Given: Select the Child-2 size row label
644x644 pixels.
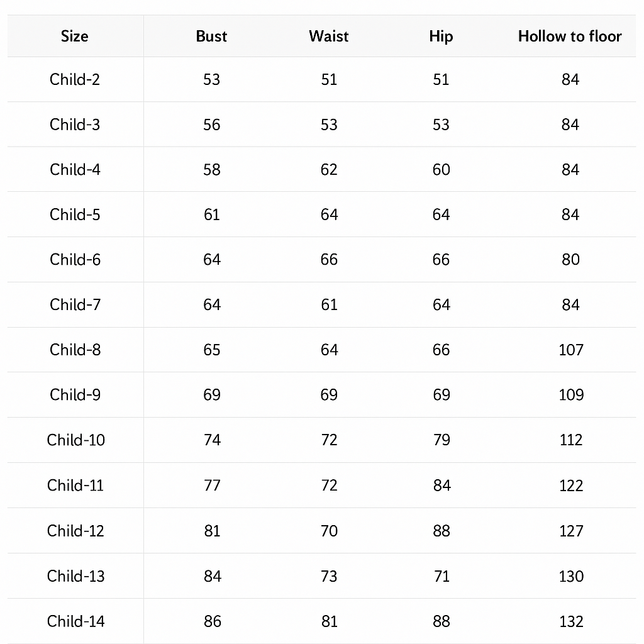Looking at the screenshot, I should (x=75, y=79).
